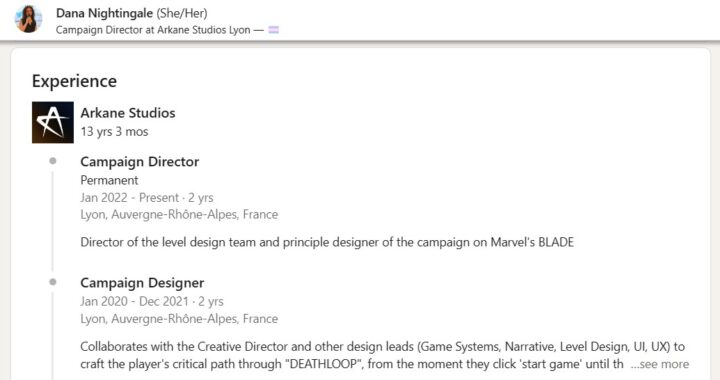Image resolution: width=720 pixels, height=380 pixels.
Task: Click the flag emoji icon after Lyon
Action: tap(274, 30)
